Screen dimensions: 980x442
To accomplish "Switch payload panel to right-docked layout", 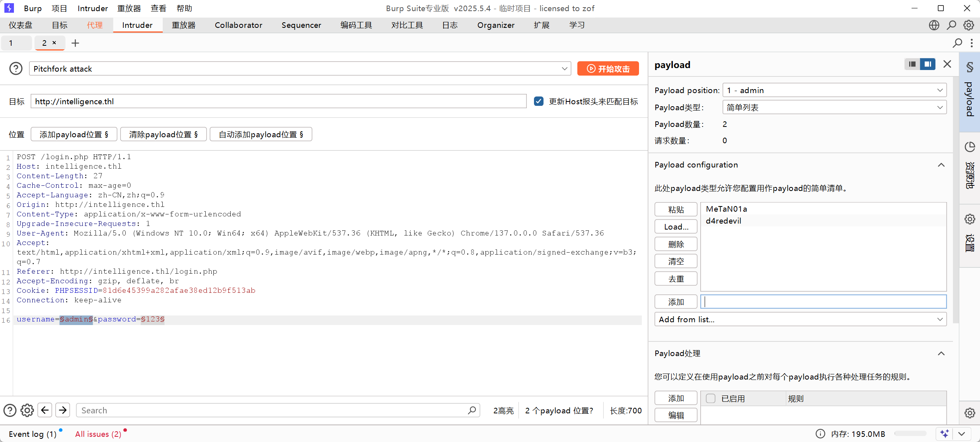I will [928, 64].
